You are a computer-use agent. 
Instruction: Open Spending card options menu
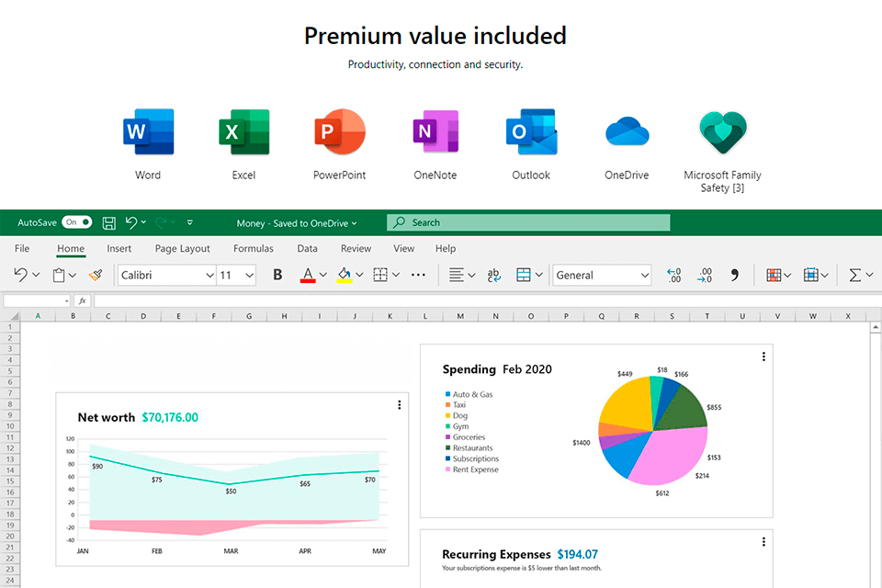(x=763, y=356)
